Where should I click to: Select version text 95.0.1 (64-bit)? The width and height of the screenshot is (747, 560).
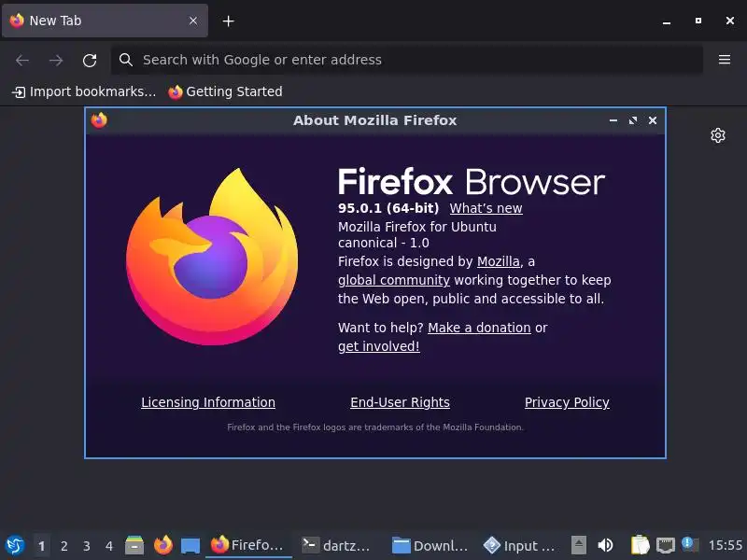(x=388, y=208)
